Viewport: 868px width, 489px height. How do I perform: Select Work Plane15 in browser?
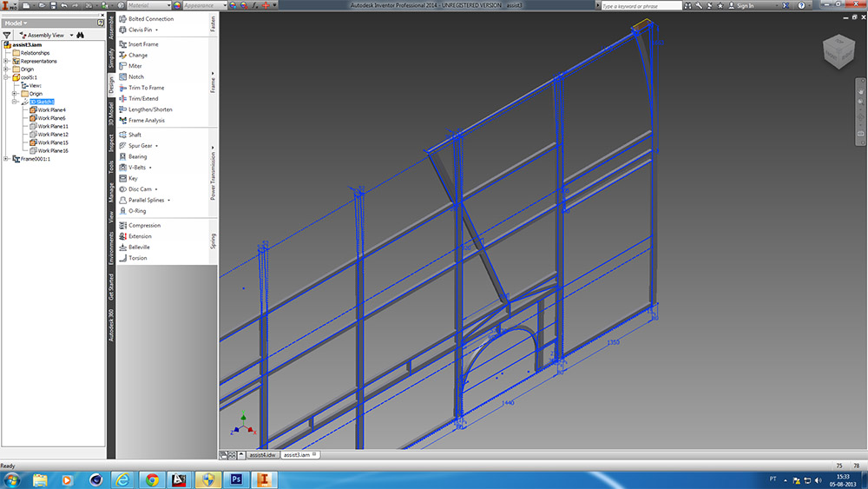[49, 143]
